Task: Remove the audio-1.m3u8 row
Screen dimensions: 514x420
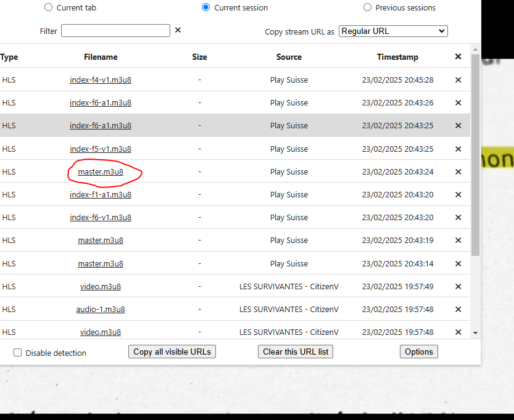Action: [458, 309]
